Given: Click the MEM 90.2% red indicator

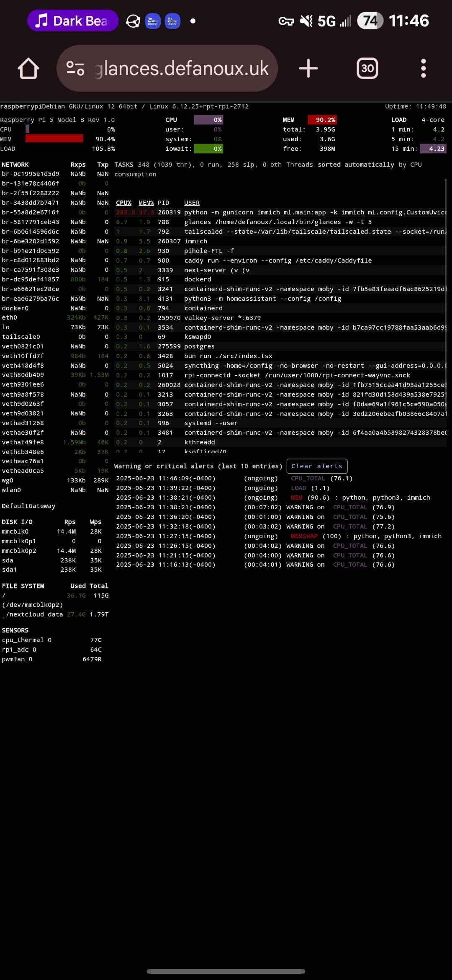Looking at the screenshot, I should [322, 120].
